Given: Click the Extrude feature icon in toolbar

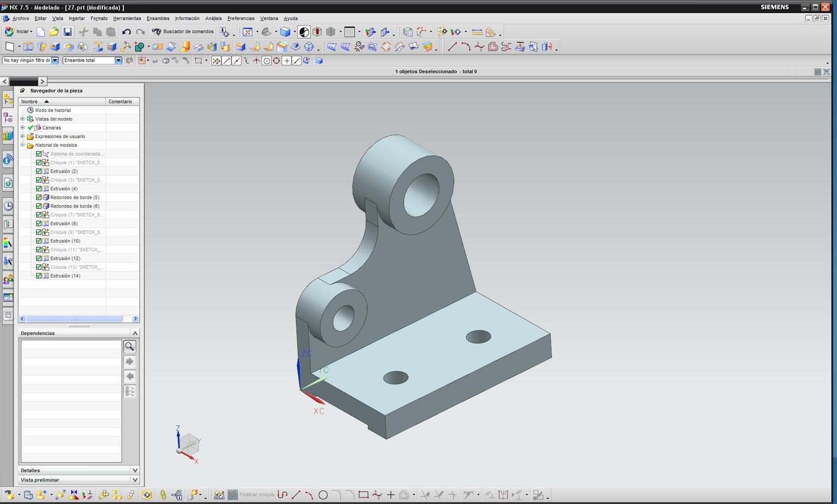Looking at the screenshot, I should tap(28, 47).
